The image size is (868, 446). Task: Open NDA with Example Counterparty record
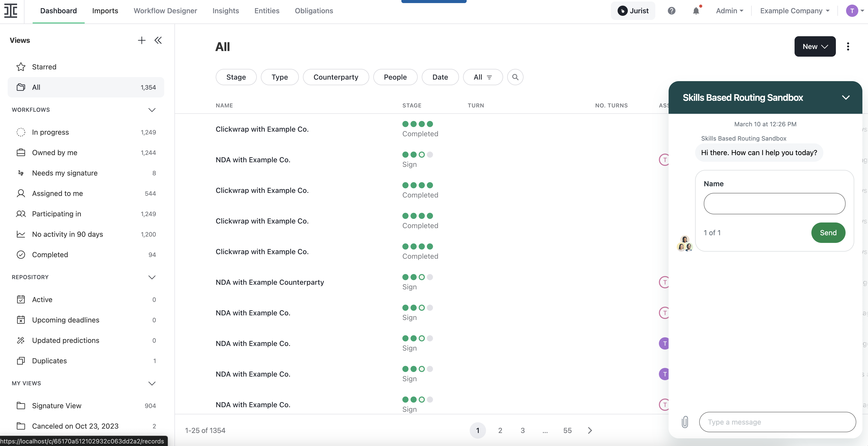[x=270, y=282]
